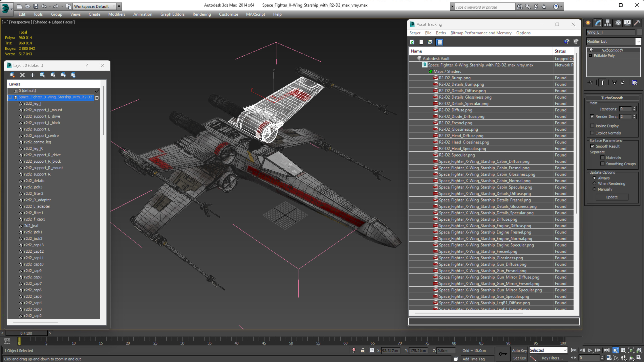Screen dimensions: 644x362
Task: Enable Separate by Materials checkbox
Action: point(602,158)
